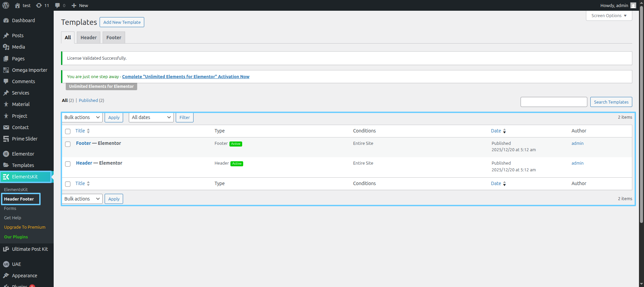644x287 pixels.
Task: Expand the All dates filter dropdown
Action: [151, 117]
